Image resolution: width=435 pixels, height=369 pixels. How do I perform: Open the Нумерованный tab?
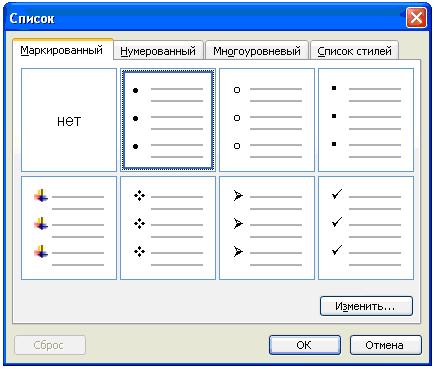pos(158,51)
